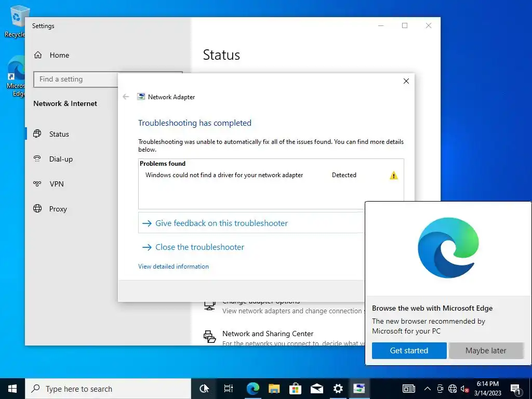Click the muted volume tray icon
The image size is (532, 399).
pos(464,389)
